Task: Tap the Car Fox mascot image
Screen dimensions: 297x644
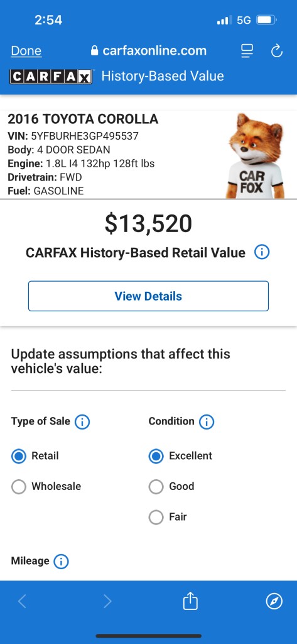Action: [x=255, y=156]
